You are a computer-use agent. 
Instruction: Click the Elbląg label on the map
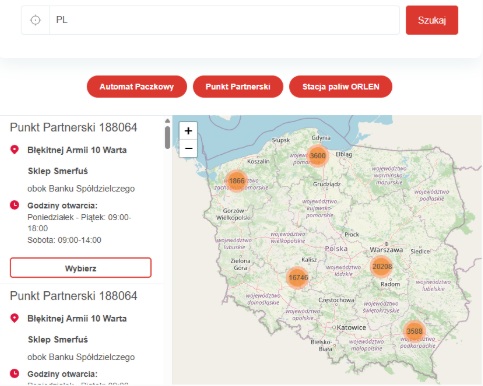tap(344, 154)
